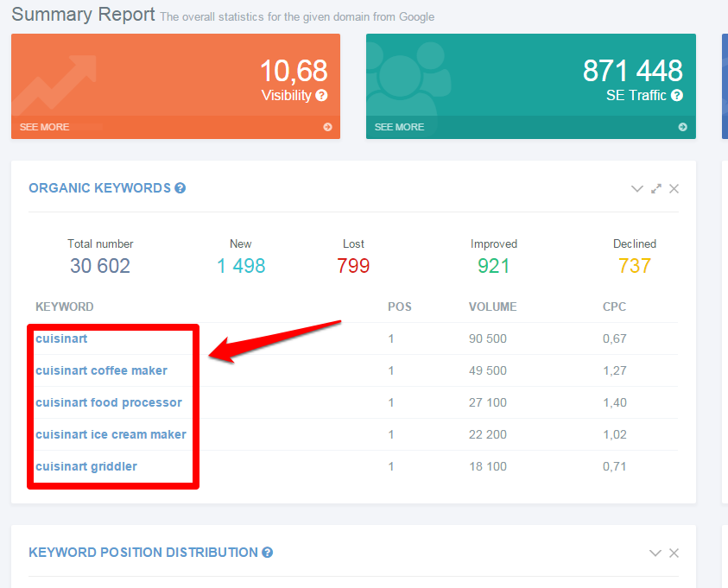
Task: Open the "cuisinart ice cream maker" keyword link
Action: click(x=111, y=434)
